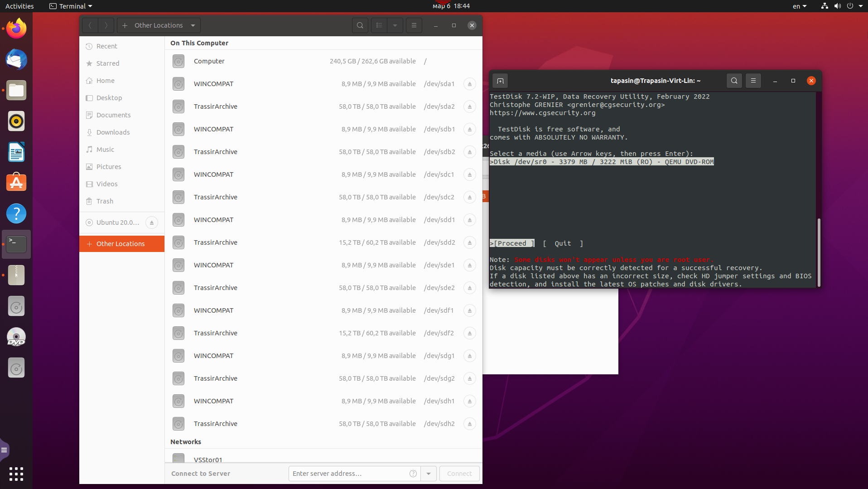Eject the /dev/sdd2 TrassirArchive volume
This screenshot has height=489, width=868.
click(470, 242)
